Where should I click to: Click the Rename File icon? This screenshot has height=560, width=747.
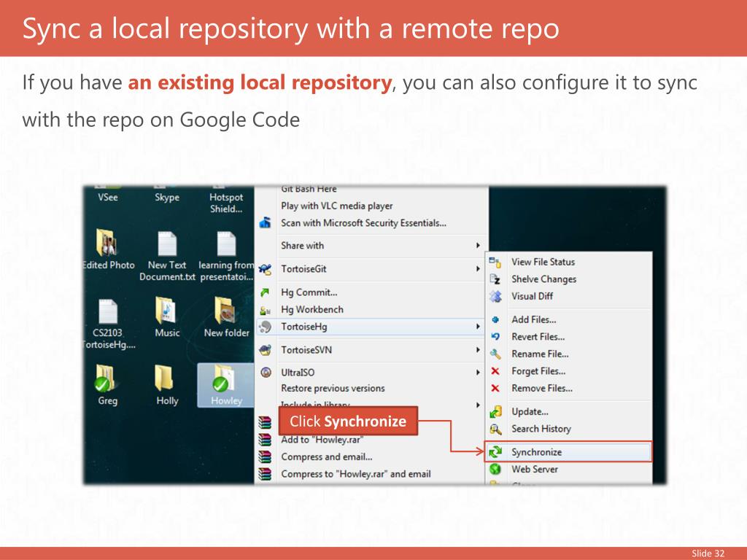pos(495,354)
